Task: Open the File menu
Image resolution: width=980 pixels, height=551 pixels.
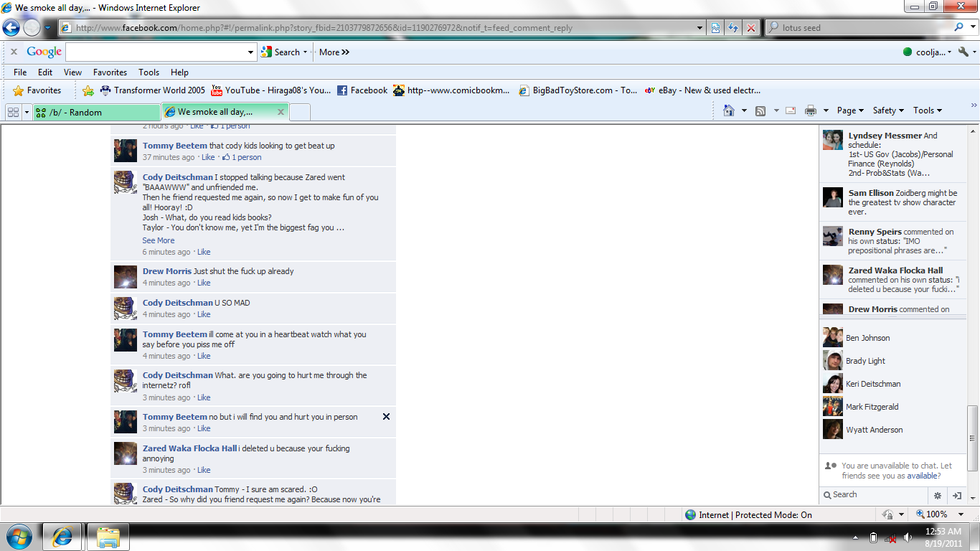Action: pos(20,72)
